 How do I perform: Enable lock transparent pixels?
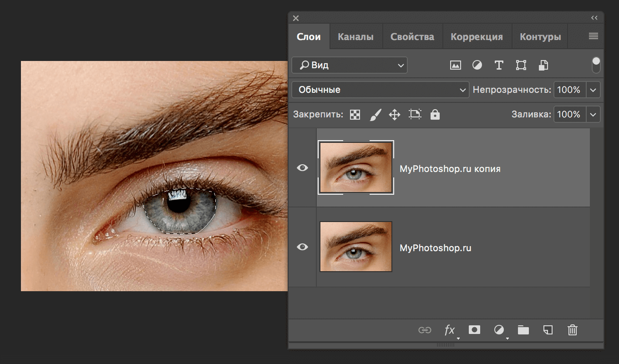pyautogui.click(x=355, y=114)
